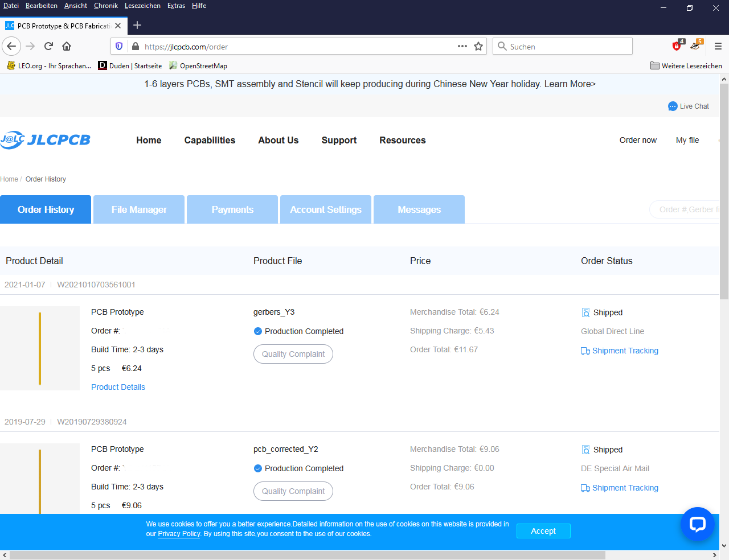Open the floating chat bubble button
This screenshot has height=560, width=729.
(x=698, y=524)
